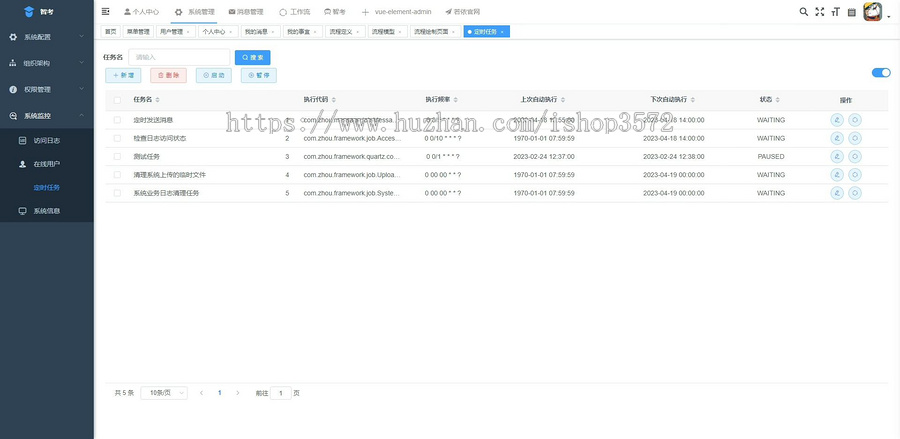Image resolution: width=900 pixels, height=439 pixels.
Task: Close the 定时任务 tab
Action: click(502, 32)
